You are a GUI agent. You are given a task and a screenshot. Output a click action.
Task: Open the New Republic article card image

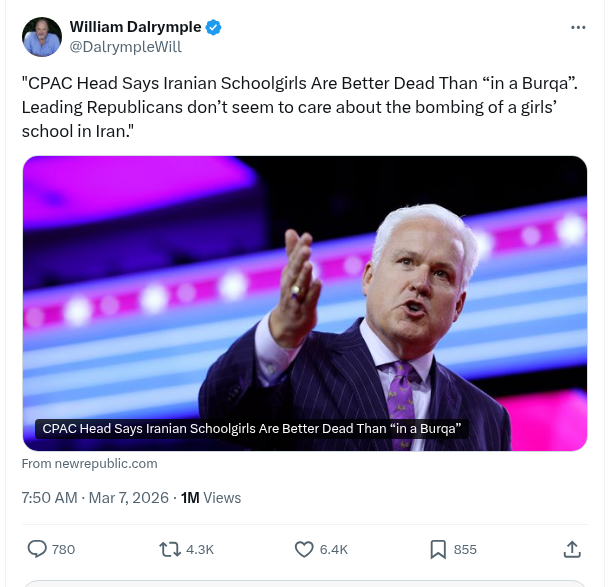305,303
